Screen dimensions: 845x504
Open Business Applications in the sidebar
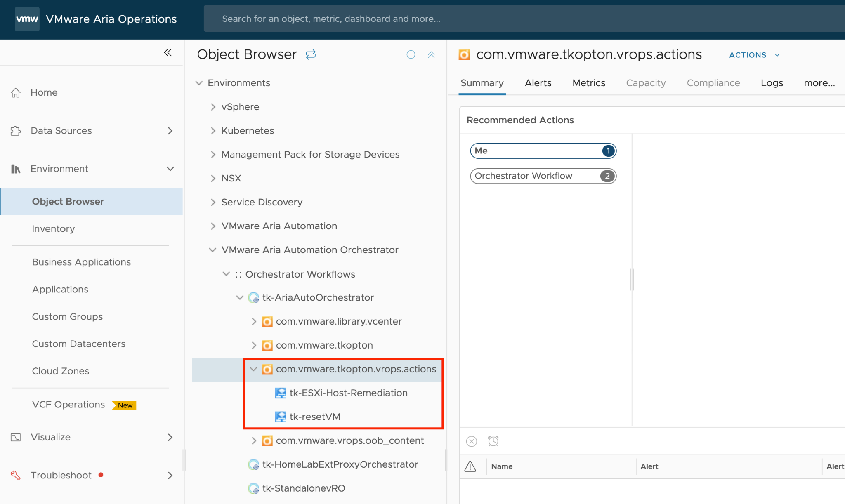coord(81,262)
